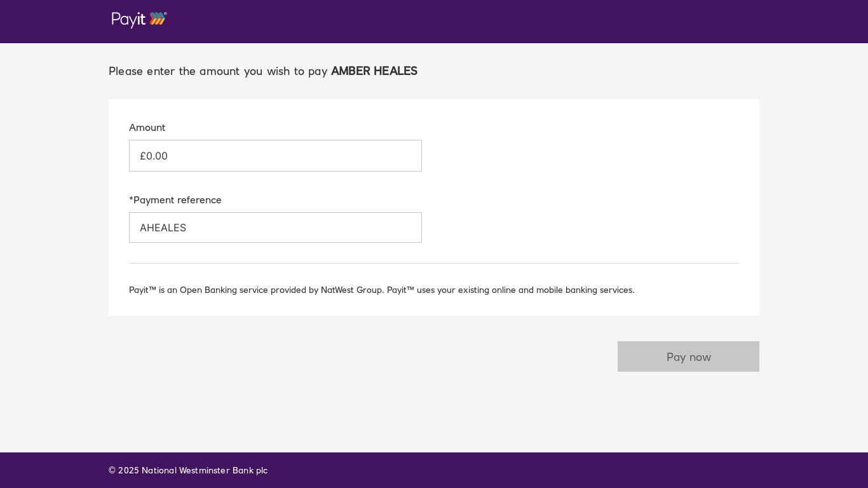
Task: Click the 'Amount' field label
Action: 147,127
